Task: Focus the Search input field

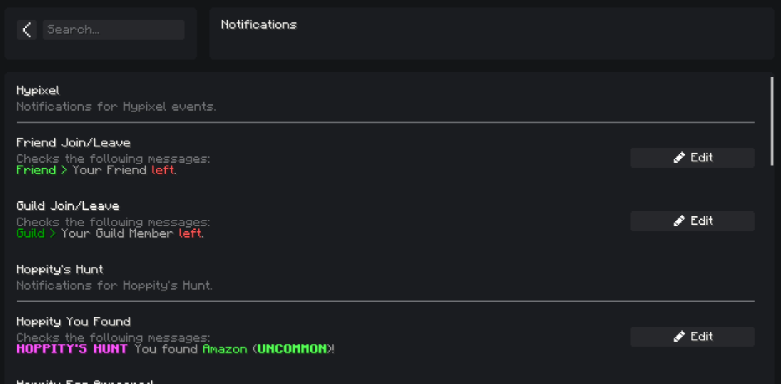Action: coord(114,30)
